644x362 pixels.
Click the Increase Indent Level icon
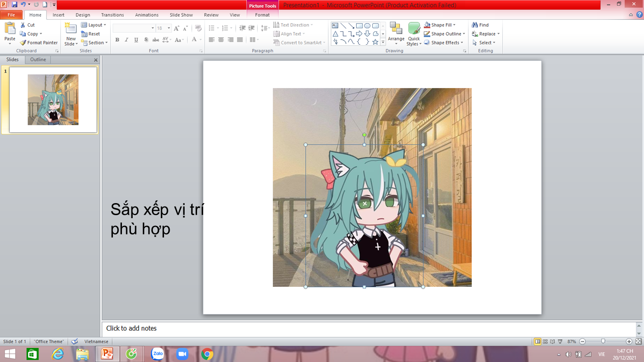click(252, 28)
